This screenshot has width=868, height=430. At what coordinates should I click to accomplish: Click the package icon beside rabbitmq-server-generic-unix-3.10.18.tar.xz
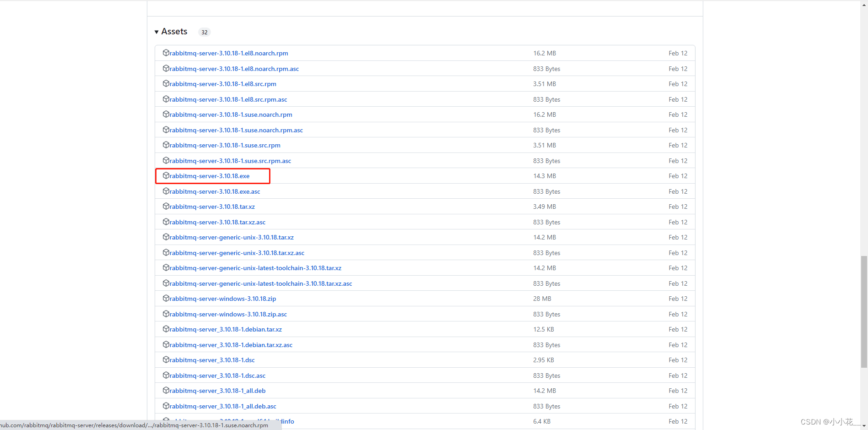coord(166,237)
